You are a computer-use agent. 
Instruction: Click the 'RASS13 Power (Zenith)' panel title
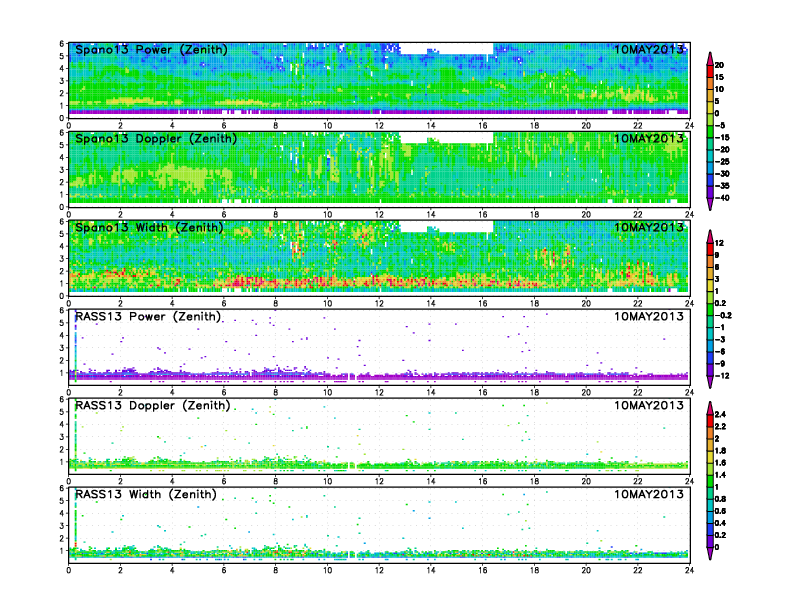tap(148, 317)
